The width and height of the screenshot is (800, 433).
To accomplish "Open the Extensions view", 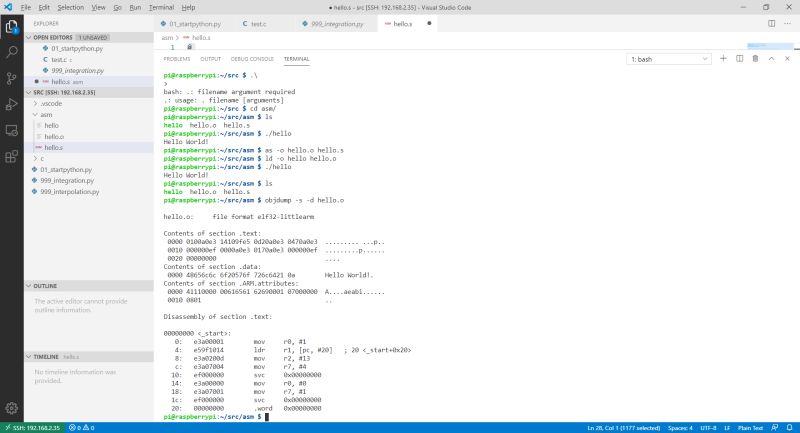I will (x=12, y=156).
